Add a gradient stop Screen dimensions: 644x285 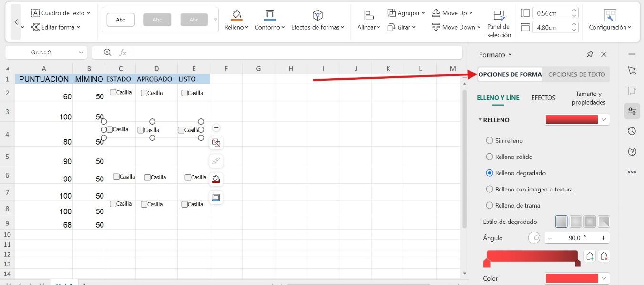590,256
